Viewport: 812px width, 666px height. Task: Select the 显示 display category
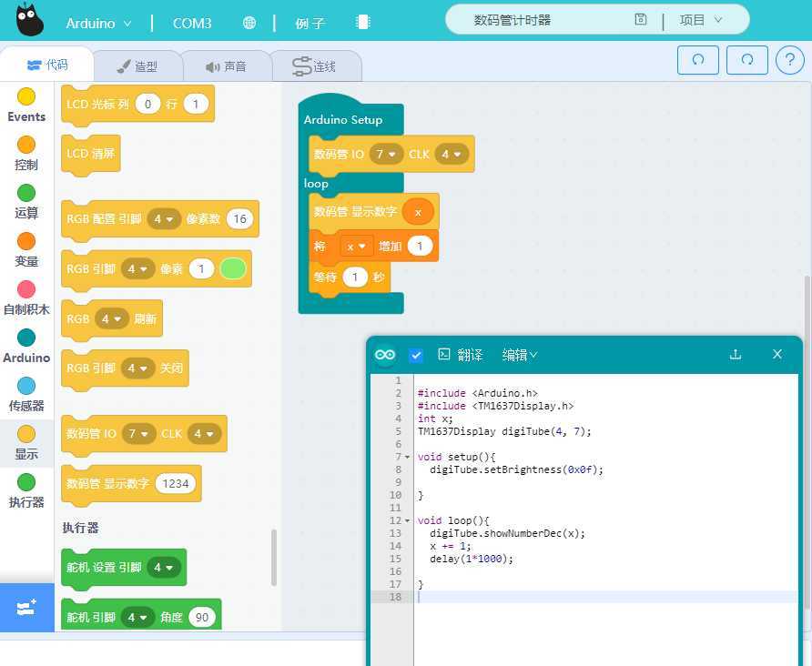(26, 443)
